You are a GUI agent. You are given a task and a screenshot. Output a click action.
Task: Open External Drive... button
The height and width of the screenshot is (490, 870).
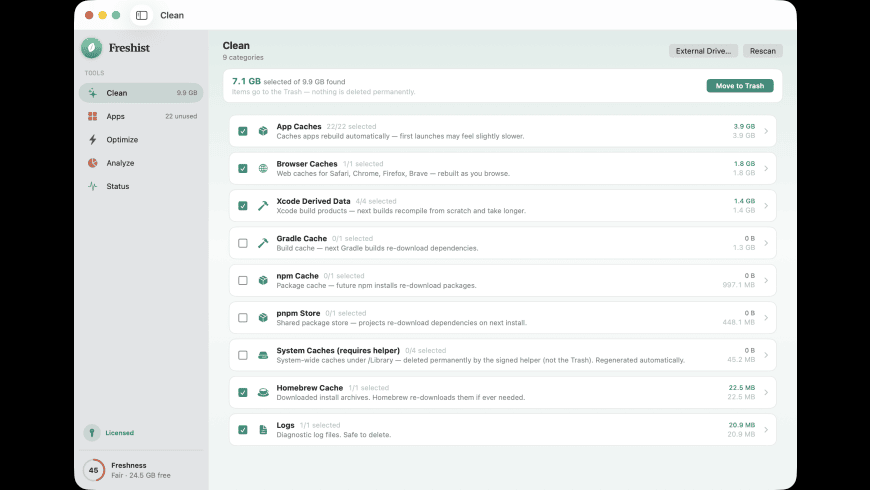pyautogui.click(x=703, y=50)
